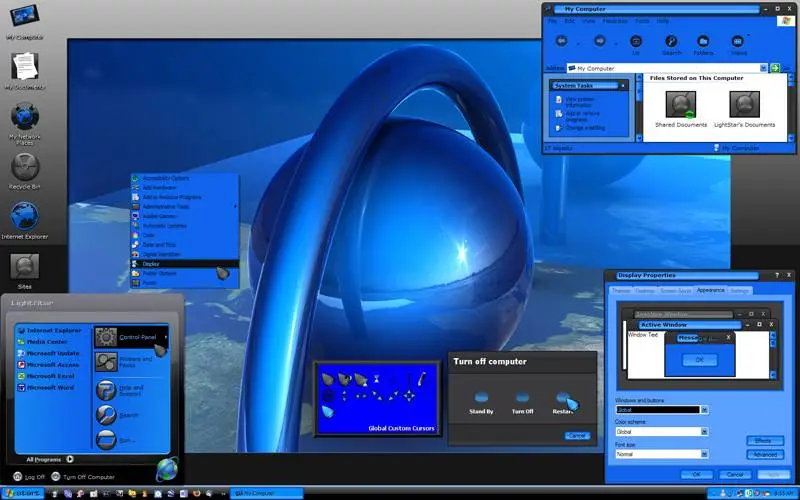Click the Help and Support icon in Start menu
The height and width of the screenshot is (500, 800).
pyautogui.click(x=106, y=390)
